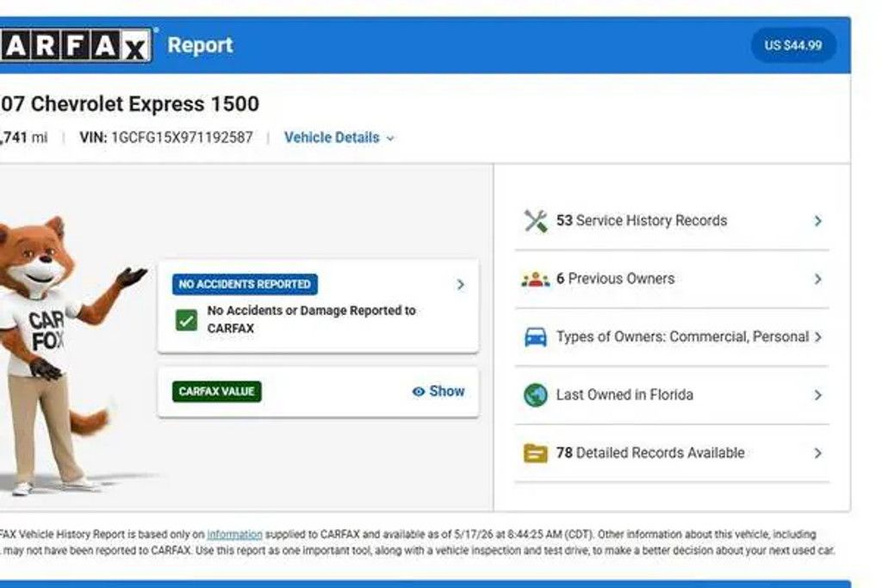882x588 pixels.
Task: Click the yellow folder icon for detailed records
Action: point(536,453)
